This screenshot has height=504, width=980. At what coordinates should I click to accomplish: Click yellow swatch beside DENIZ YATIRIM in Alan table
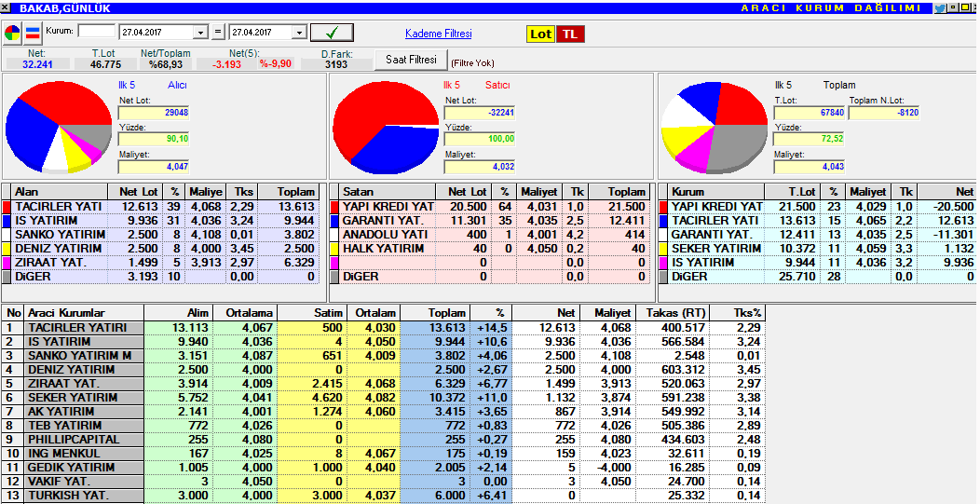(7, 248)
